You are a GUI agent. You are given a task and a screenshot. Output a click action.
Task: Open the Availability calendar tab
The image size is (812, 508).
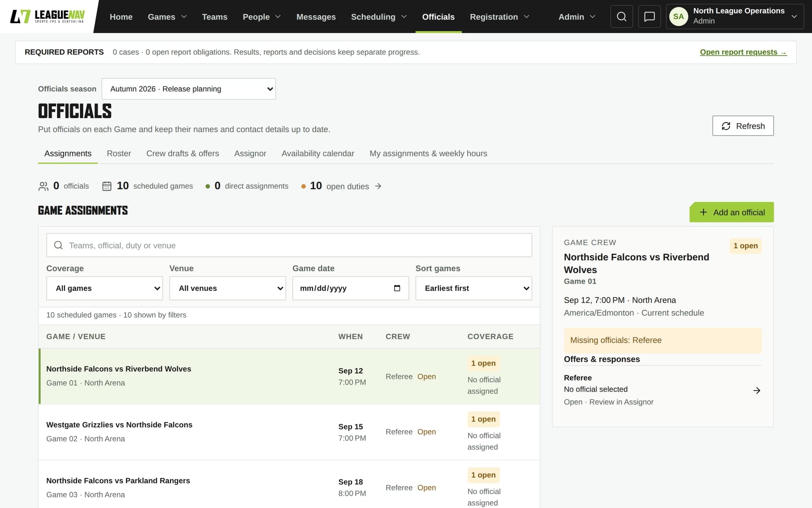317,154
